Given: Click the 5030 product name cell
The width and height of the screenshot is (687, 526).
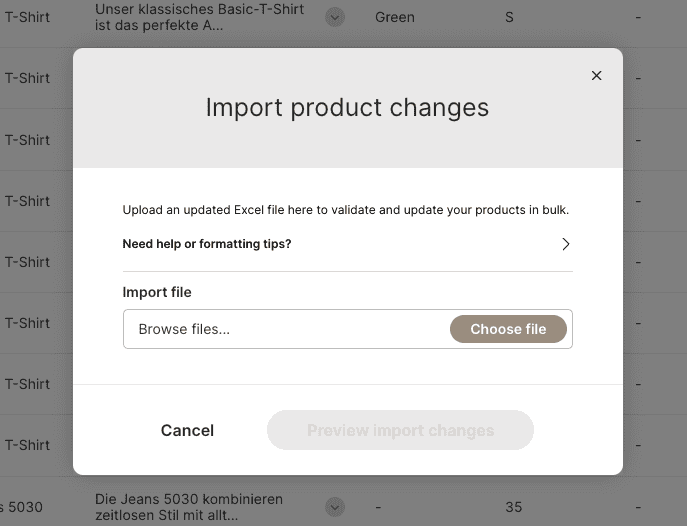Looking at the screenshot, I should pyautogui.click(x=22, y=507).
